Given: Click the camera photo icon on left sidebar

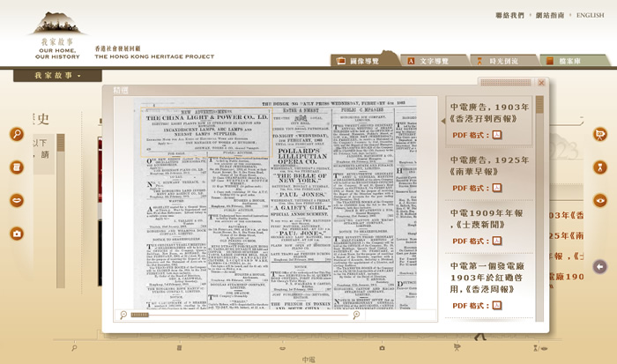Looking at the screenshot, I should pyautogui.click(x=17, y=234).
